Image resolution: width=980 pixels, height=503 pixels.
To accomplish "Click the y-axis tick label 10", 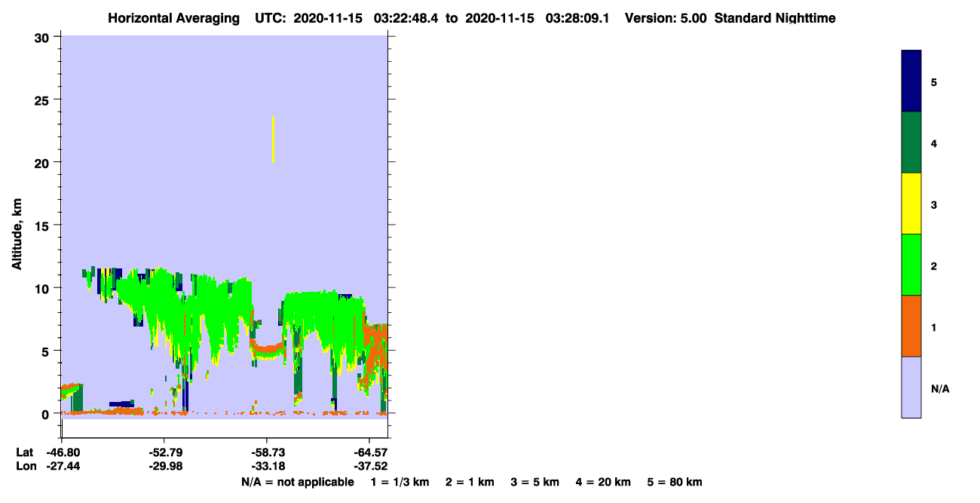I will [44, 288].
